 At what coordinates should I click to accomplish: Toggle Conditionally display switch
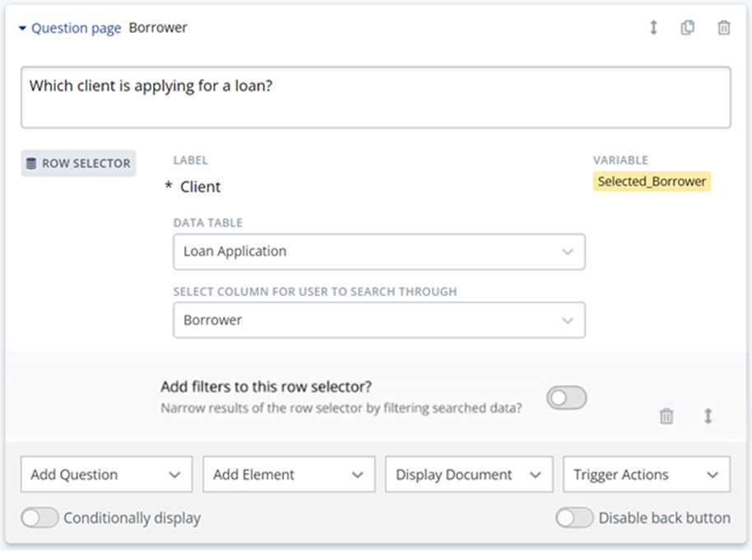[x=39, y=518]
